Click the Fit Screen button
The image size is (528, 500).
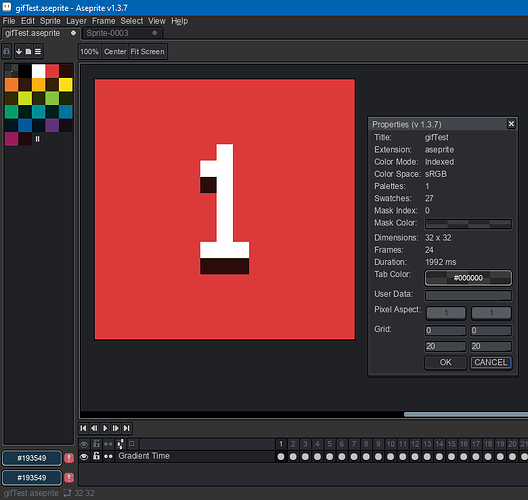click(x=147, y=52)
